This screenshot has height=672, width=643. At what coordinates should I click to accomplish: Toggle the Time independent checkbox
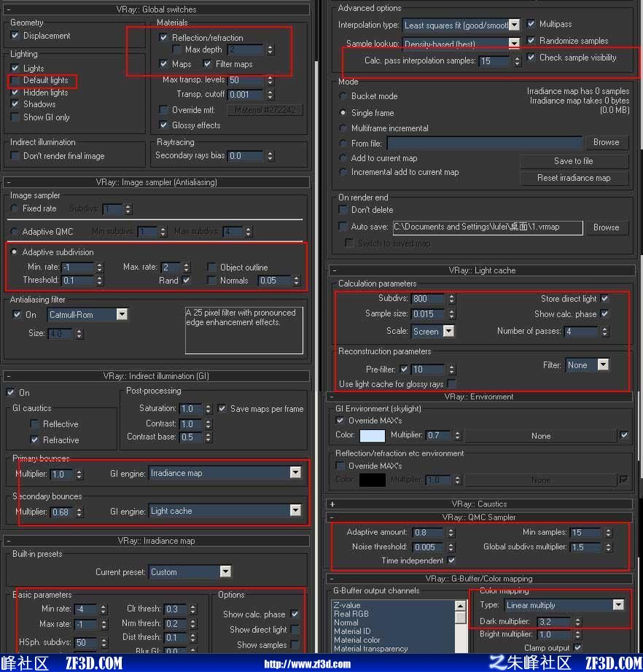451,560
